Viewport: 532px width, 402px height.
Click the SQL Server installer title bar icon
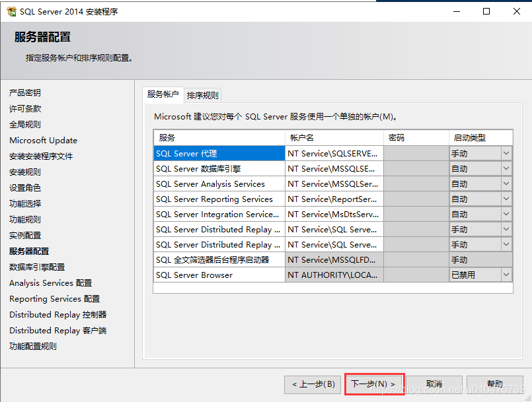click(x=11, y=11)
